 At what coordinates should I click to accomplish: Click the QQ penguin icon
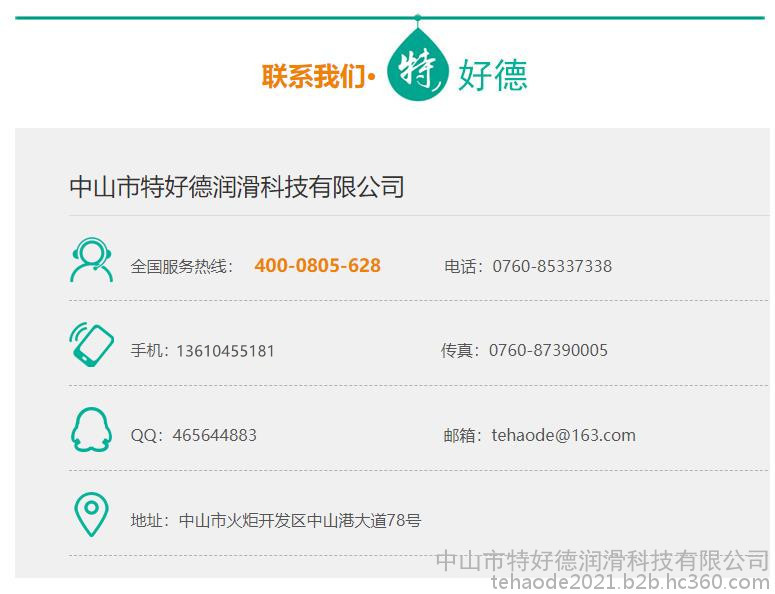(x=91, y=430)
